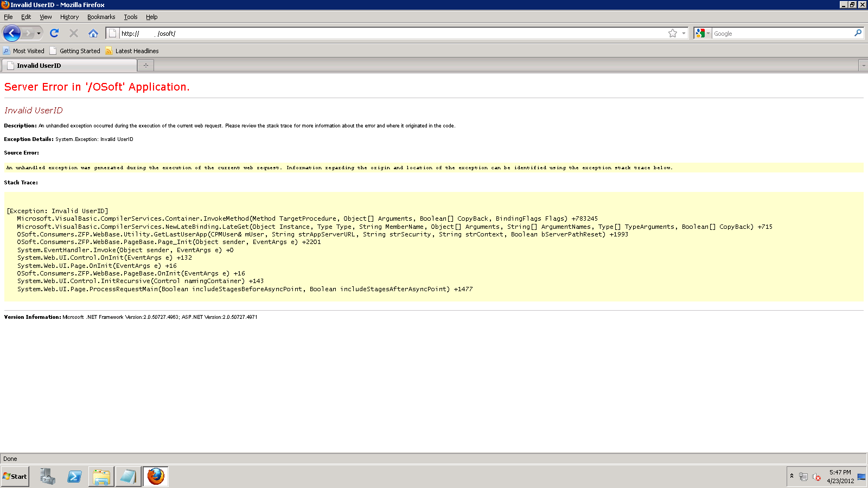The image size is (868, 488).
Task: Open the list all tabs dropdown
Action: point(863,66)
